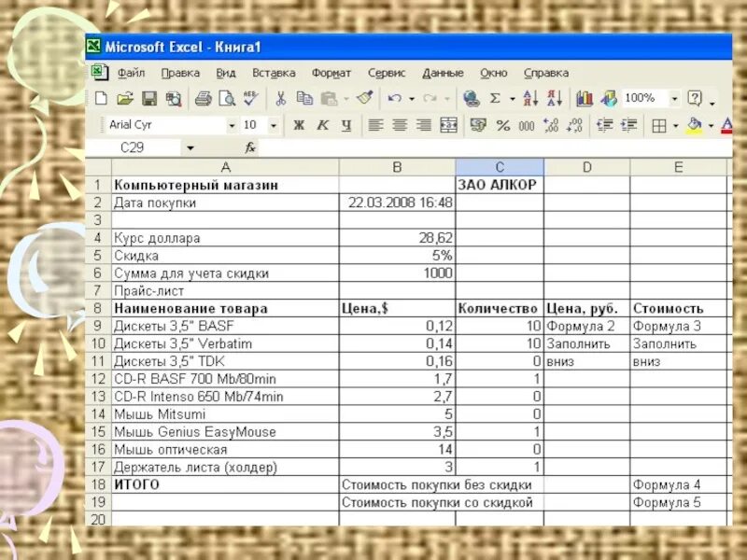Copy the selection icon
The width and height of the screenshot is (747, 560).
pyautogui.click(x=304, y=99)
